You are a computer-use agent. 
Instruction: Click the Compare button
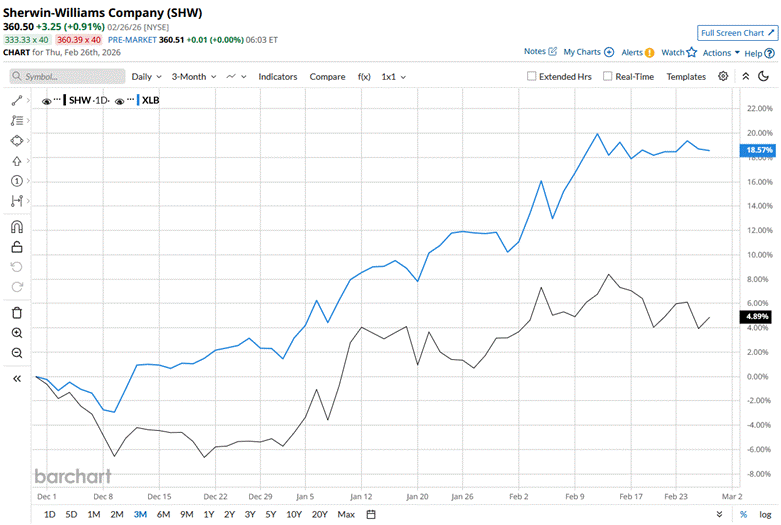[327, 77]
